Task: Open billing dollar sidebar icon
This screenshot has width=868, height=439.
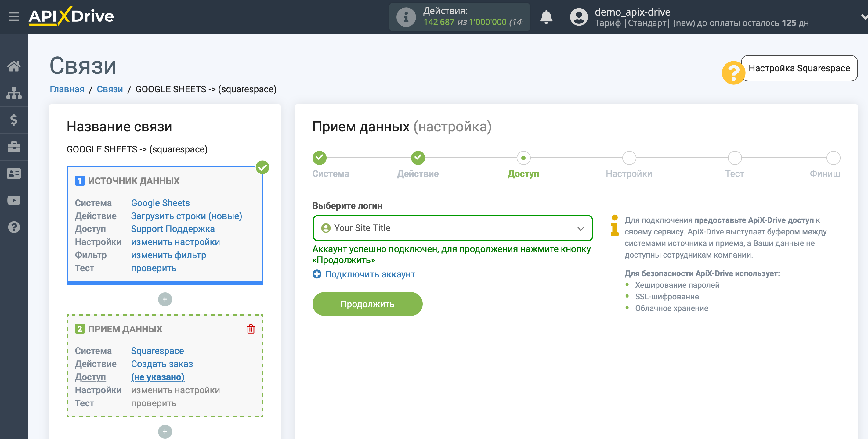Action: (x=14, y=120)
